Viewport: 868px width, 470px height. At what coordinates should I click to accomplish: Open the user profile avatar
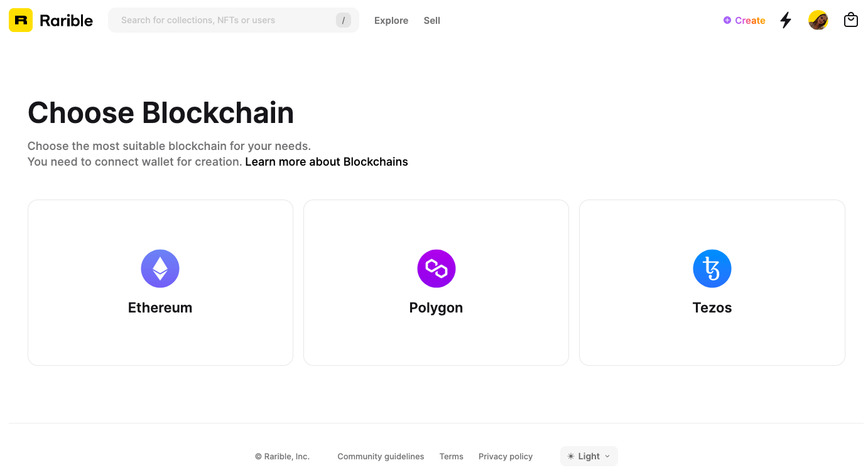(818, 20)
